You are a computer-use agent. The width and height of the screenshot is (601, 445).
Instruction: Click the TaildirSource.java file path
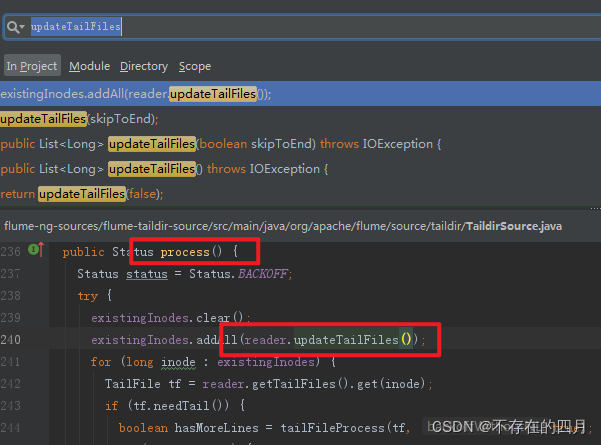pyautogui.click(x=283, y=226)
